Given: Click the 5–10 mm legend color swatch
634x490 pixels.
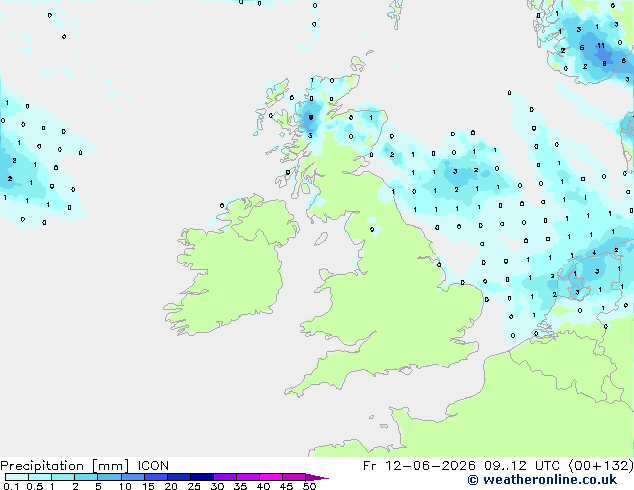Looking at the screenshot, I should point(109,477).
